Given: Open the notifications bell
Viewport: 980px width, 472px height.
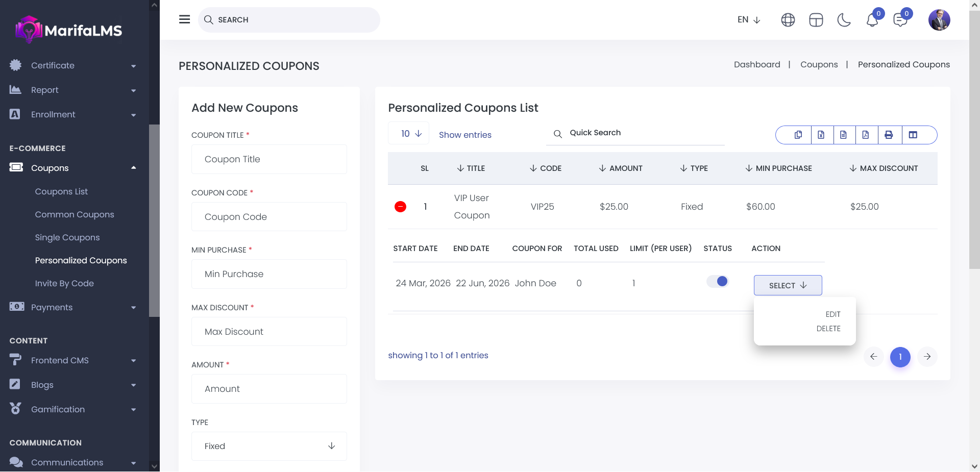Looking at the screenshot, I should [872, 20].
